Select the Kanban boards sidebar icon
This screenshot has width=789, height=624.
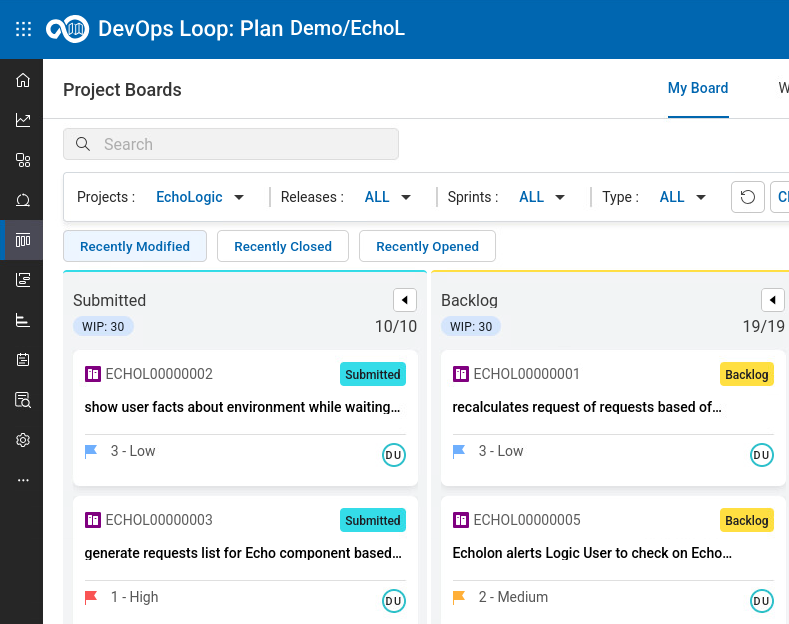click(x=23, y=240)
